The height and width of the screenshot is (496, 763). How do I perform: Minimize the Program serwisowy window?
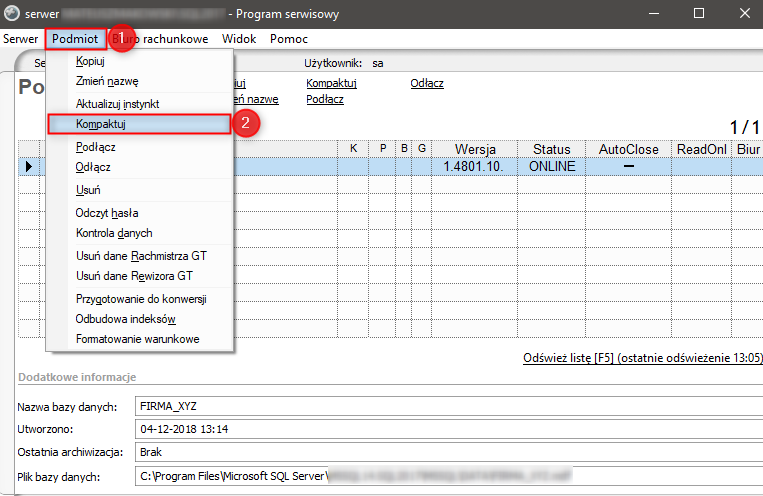click(654, 14)
